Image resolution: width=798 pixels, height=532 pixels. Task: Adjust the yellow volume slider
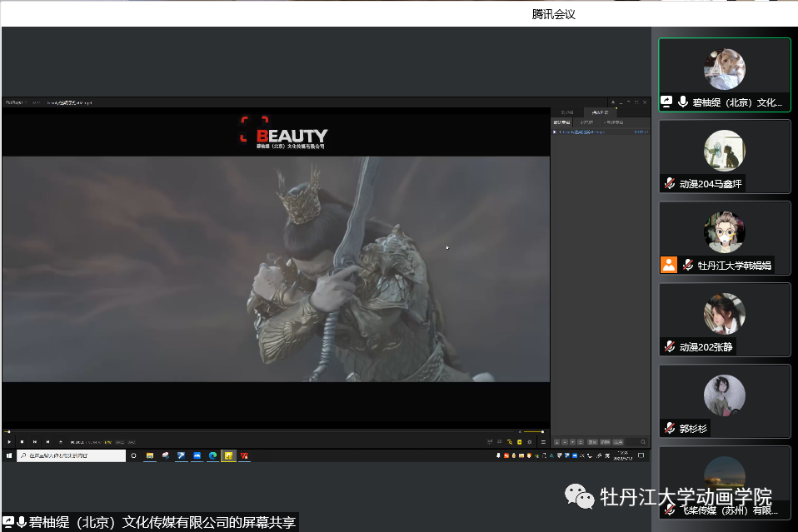(534, 432)
